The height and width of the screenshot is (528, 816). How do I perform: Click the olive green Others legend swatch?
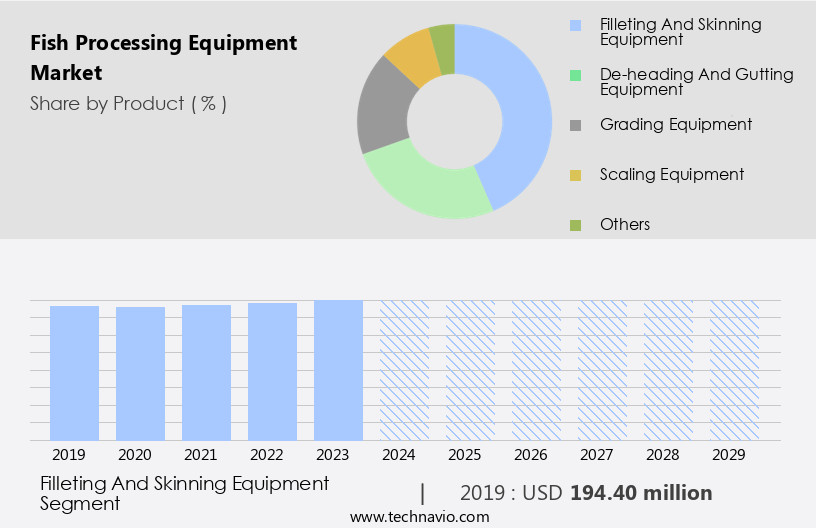click(x=575, y=225)
